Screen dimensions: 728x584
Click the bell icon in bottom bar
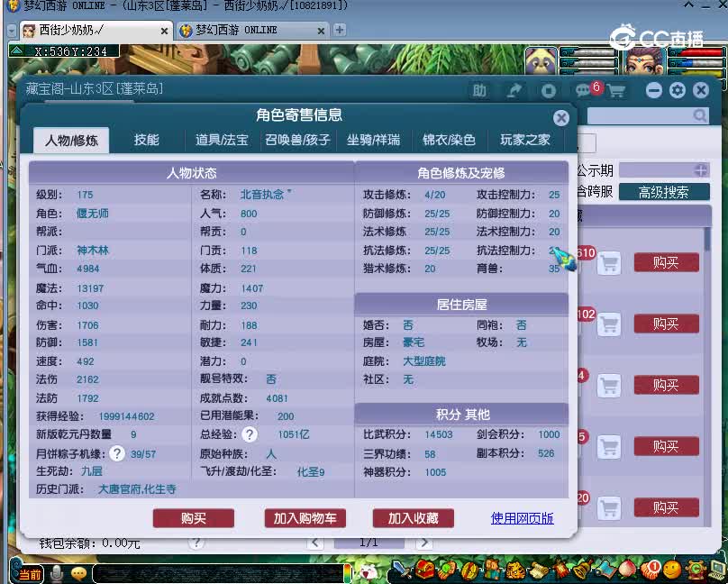[582, 570]
